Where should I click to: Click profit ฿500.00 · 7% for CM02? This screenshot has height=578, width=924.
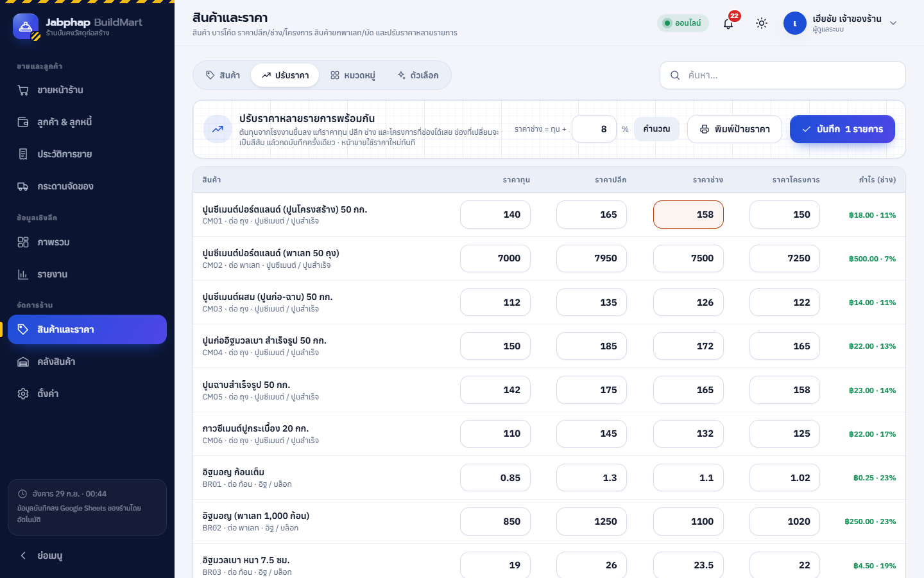coord(872,259)
